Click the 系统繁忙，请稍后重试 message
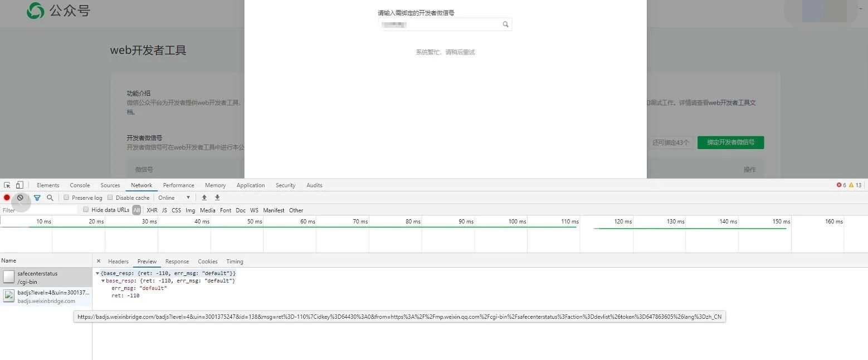The height and width of the screenshot is (360, 868). (x=445, y=52)
